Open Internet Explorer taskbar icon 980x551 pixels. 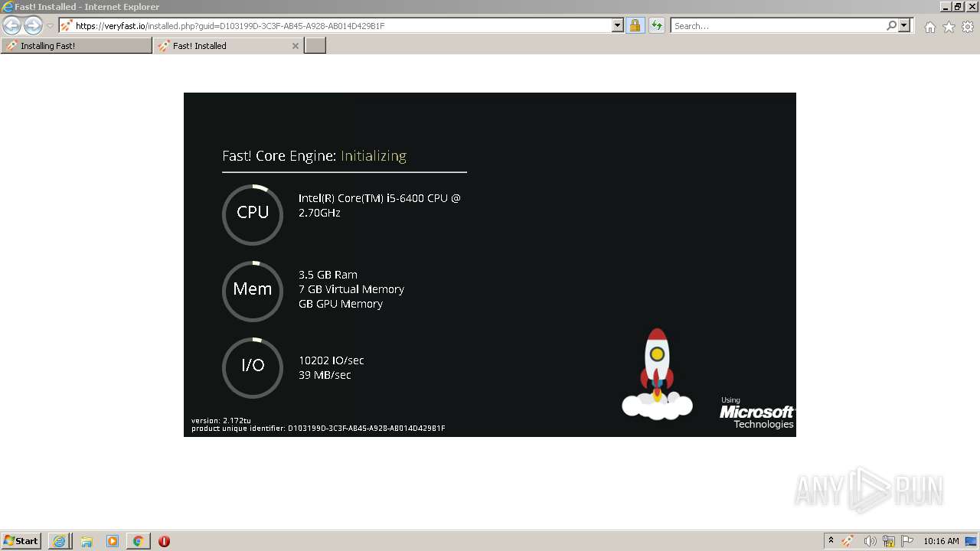[x=59, y=541]
